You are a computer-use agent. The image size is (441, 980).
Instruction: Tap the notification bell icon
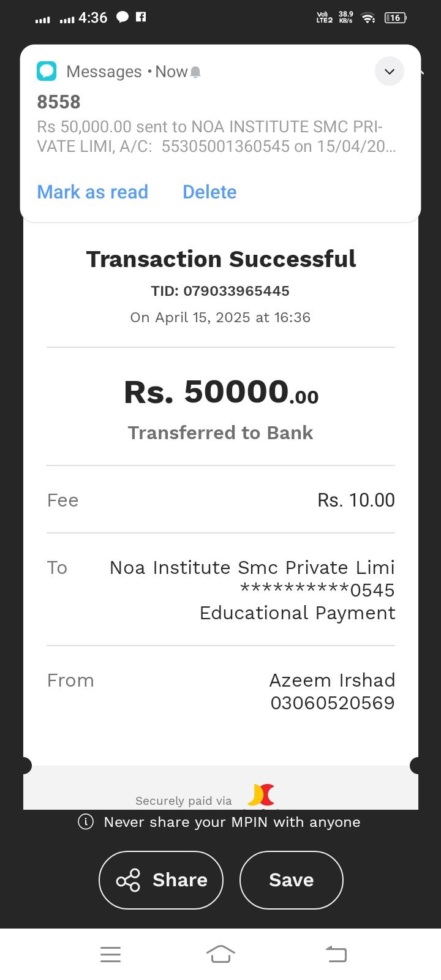[x=195, y=72]
